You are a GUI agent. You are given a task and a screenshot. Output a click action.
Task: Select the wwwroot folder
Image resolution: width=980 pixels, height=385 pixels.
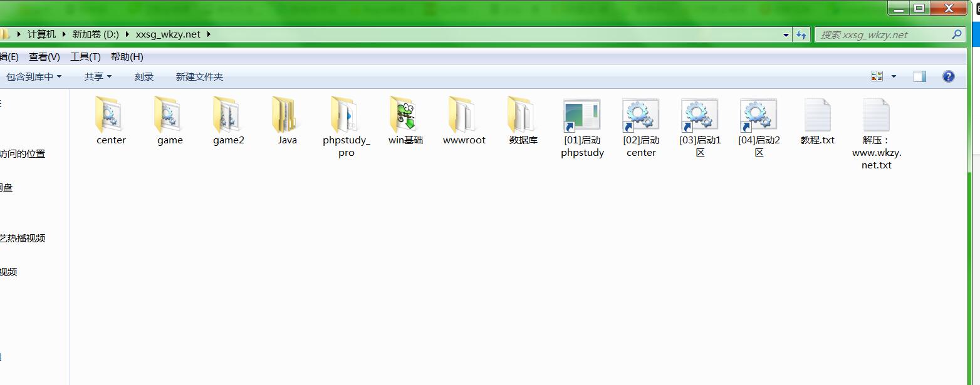click(464, 116)
